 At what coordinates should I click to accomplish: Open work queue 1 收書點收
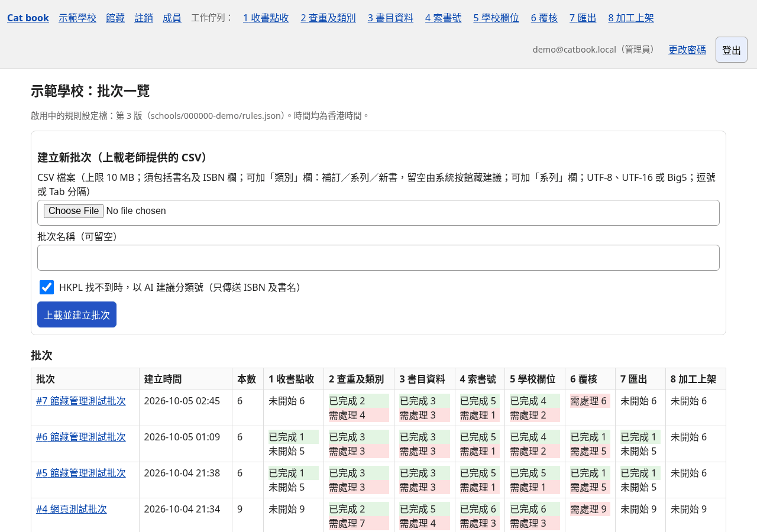click(266, 18)
